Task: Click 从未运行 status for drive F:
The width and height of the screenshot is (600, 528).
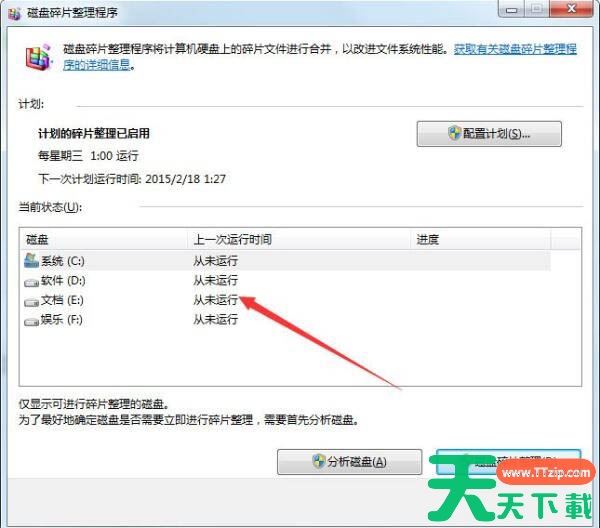Action: click(x=215, y=319)
